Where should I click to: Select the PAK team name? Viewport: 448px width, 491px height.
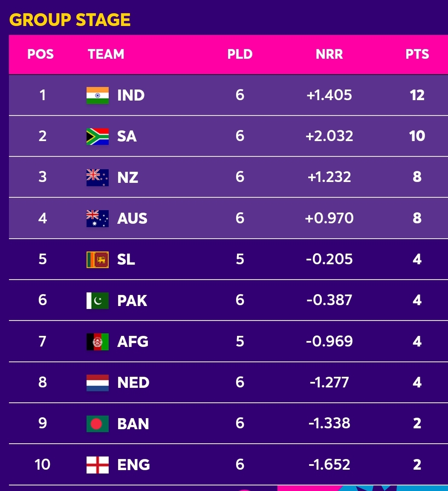coord(132,300)
